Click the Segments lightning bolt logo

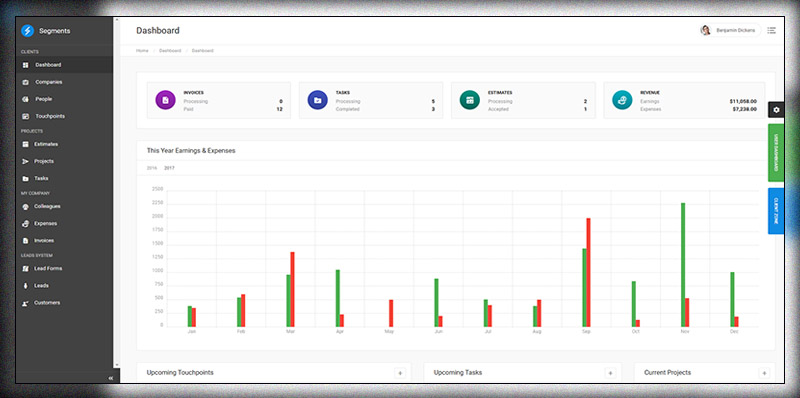coord(28,31)
